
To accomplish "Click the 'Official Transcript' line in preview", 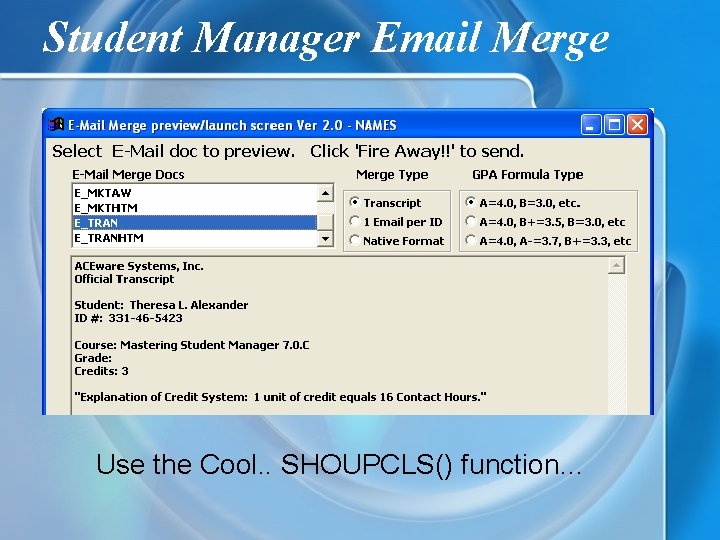I will coord(124,279).
